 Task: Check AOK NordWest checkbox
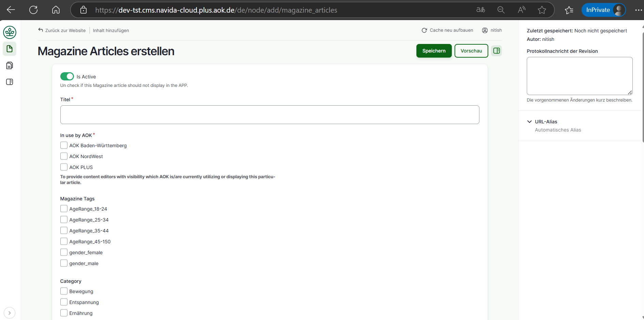point(64,156)
